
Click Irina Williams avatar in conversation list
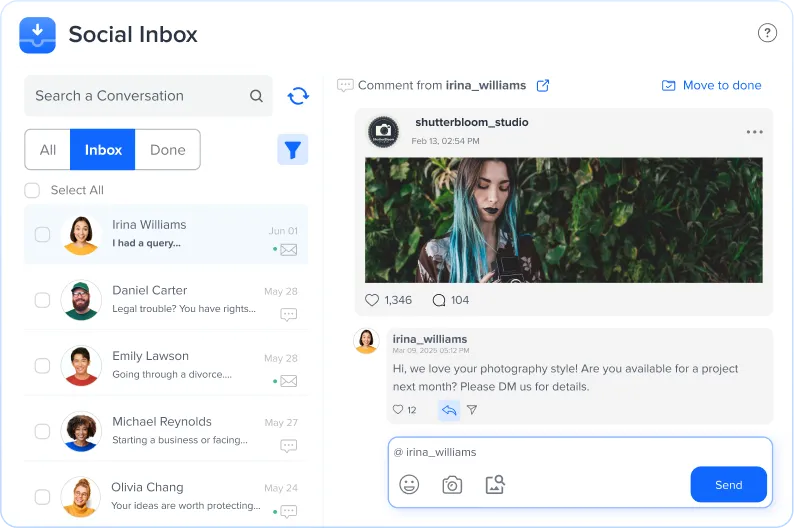[x=81, y=234]
